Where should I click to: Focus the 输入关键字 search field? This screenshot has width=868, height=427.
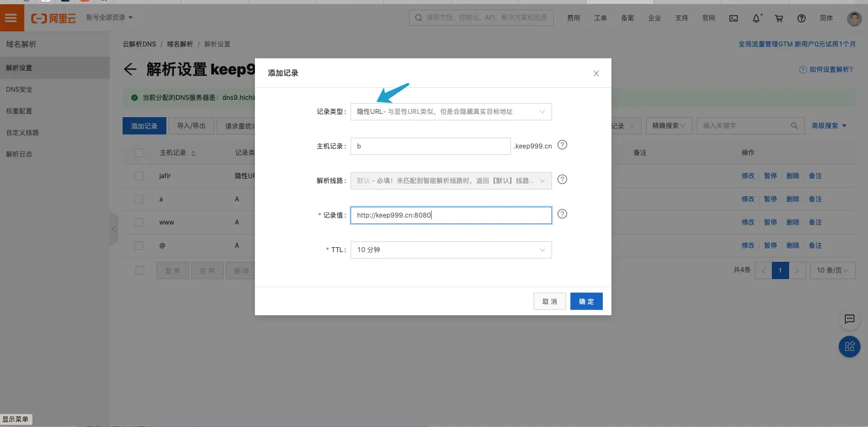click(750, 126)
